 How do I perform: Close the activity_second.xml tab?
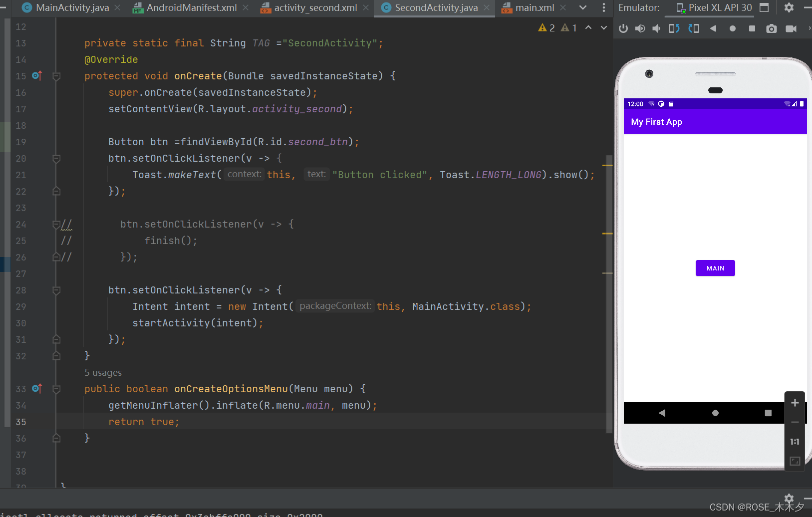click(x=366, y=7)
